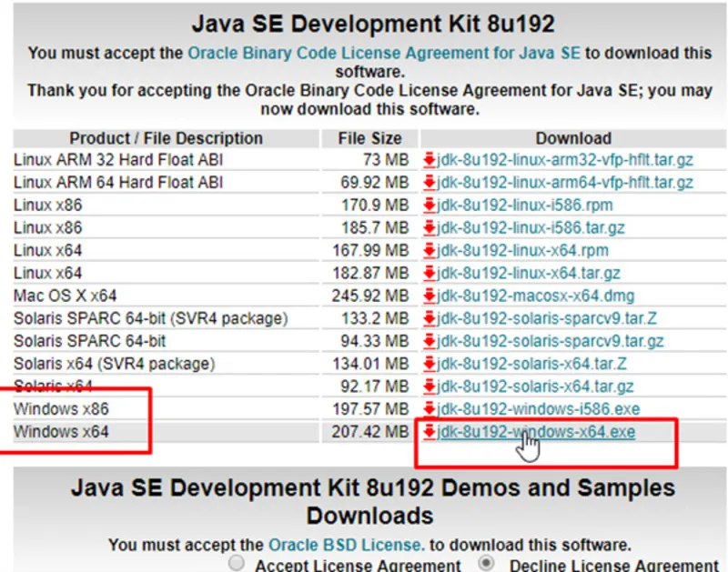This screenshot has height=572, width=728.
Task: Click Linux ARM 32 Hard Float ABI row
Action: tap(118, 160)
